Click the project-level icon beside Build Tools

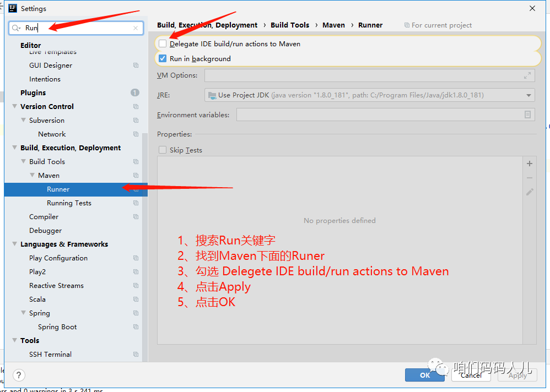[136, 162]
